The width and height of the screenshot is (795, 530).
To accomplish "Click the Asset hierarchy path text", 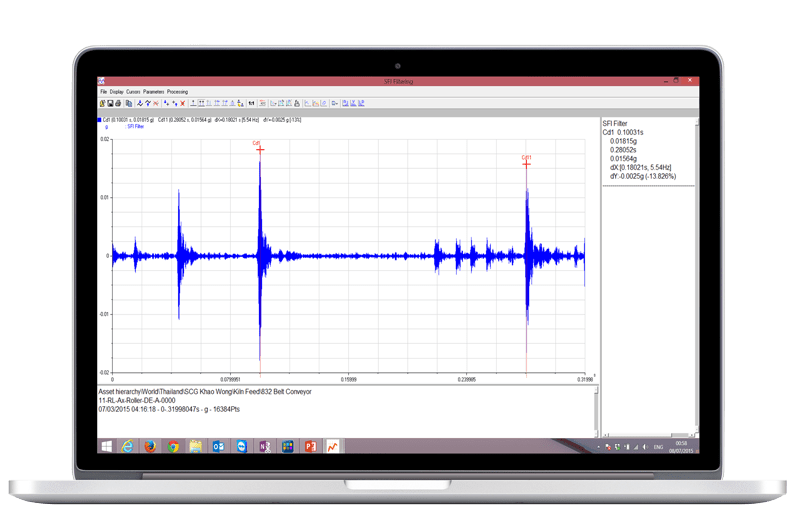I will [x=205, y=392].
